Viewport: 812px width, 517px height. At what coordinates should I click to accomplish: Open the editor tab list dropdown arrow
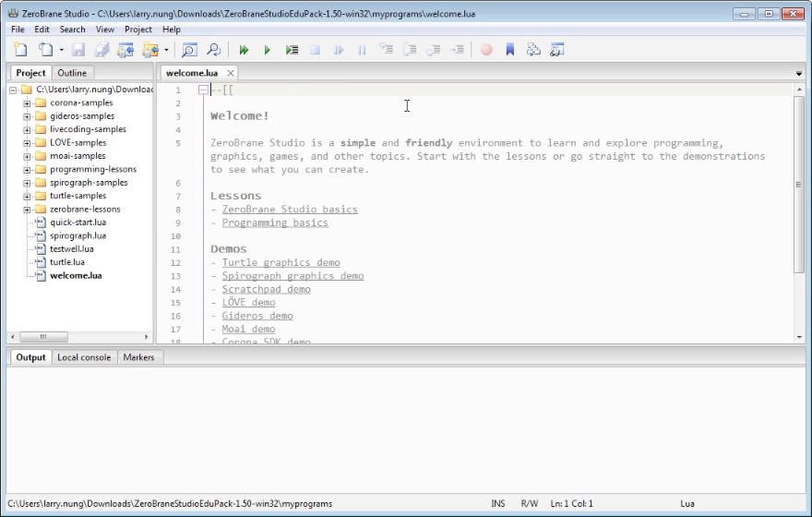click(799, 74)
